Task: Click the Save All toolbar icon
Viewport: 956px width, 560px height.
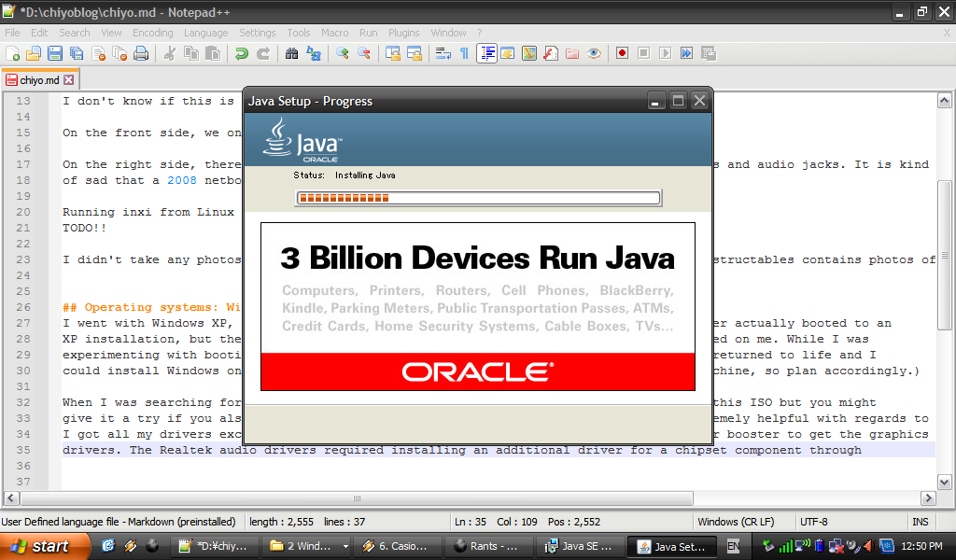Action: point(77,53)
